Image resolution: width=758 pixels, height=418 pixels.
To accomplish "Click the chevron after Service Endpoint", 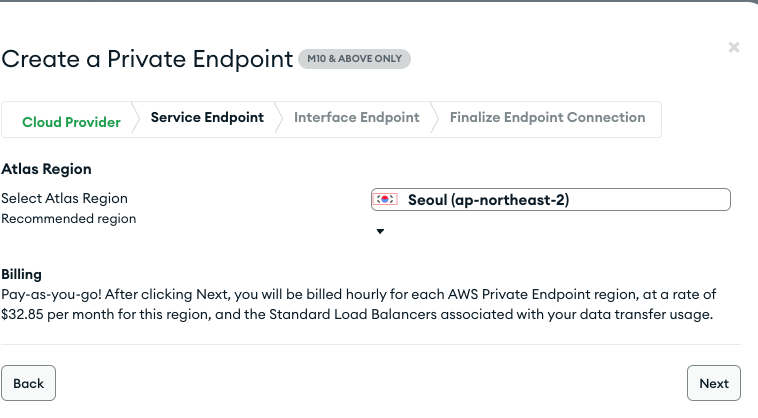I will pyautogui.click(x=279, y=118).
